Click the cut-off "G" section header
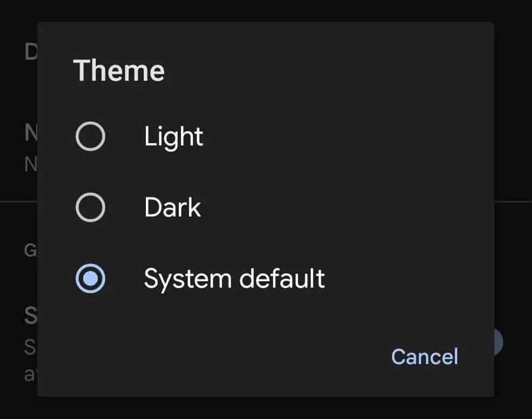Image resolution: width=532 pixels, height=419 pixels. [x=30, y=249]
